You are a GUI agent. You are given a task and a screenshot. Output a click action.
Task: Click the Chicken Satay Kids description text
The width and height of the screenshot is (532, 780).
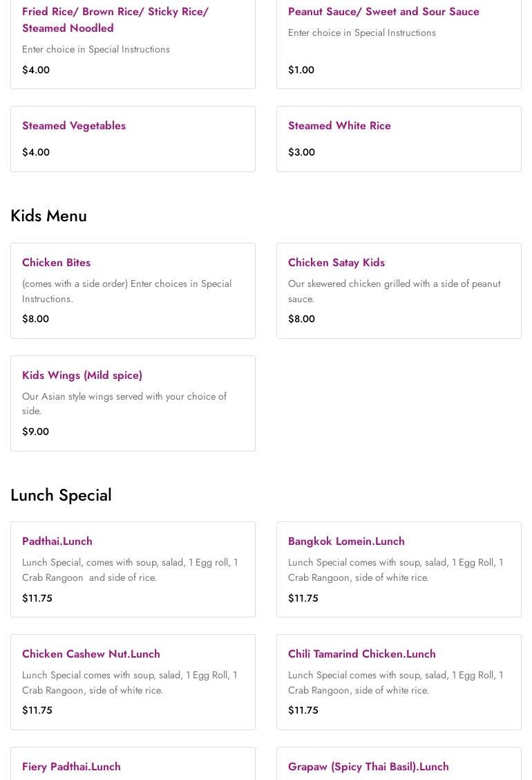point(394,291)
